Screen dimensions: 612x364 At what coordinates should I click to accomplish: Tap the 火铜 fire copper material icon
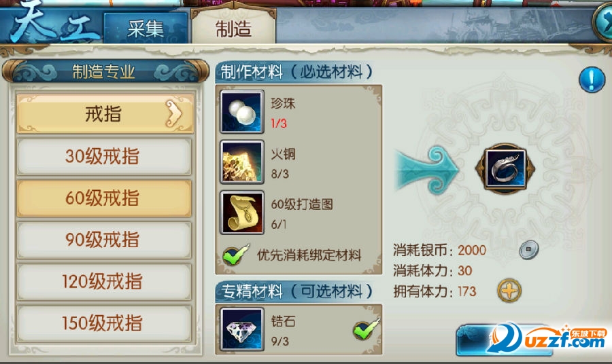coord(241,162)
